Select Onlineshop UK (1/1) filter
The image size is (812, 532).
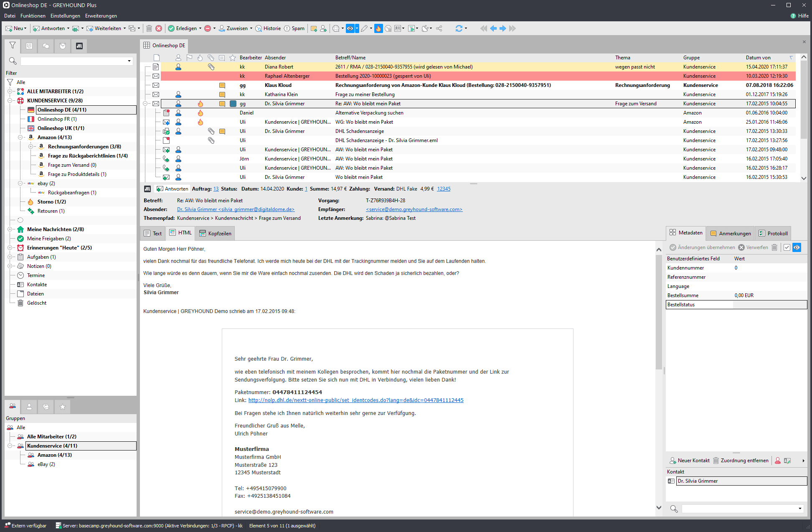click(x=61, y=128)
